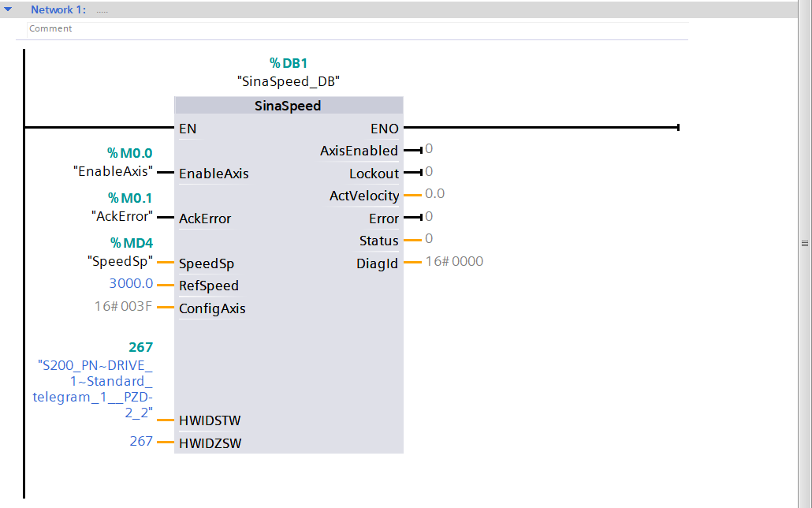The width and height of the screenshot is (812, 508).
Task: Select the "SpeedSp" operand tag
Action: click(120, 261)
